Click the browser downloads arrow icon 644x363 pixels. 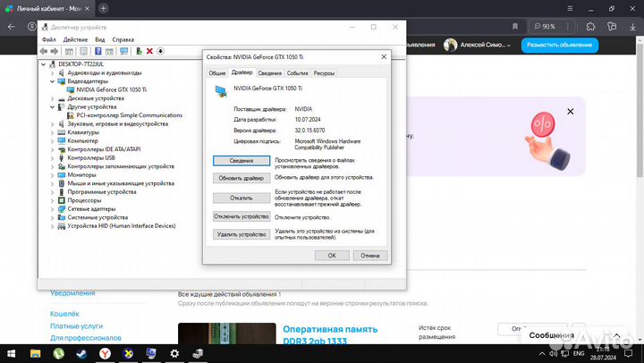(632, 27)
